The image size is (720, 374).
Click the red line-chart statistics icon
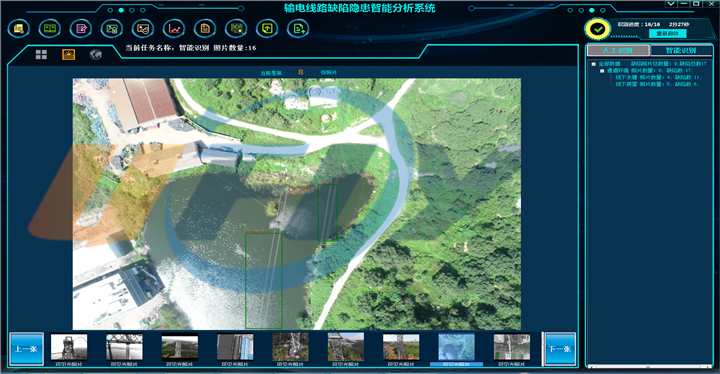174,29
